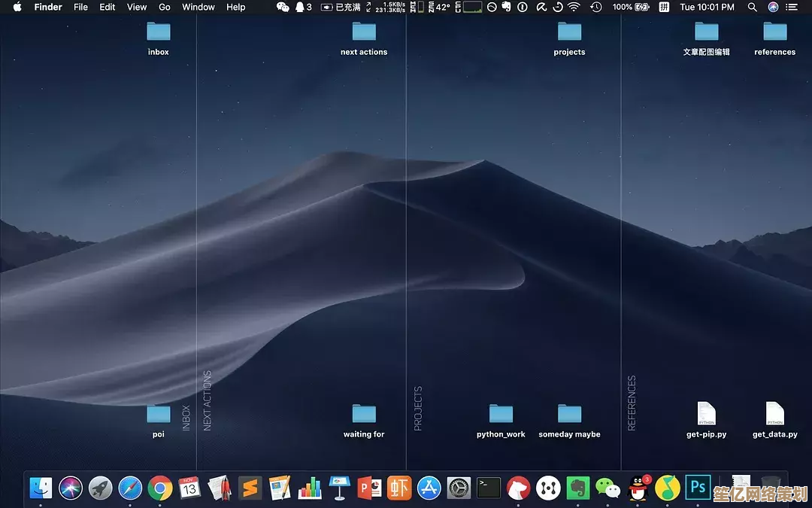This screenshot has height=508, width=812.
Task: Open the Apple menu
Action: (x=17, y=7)
